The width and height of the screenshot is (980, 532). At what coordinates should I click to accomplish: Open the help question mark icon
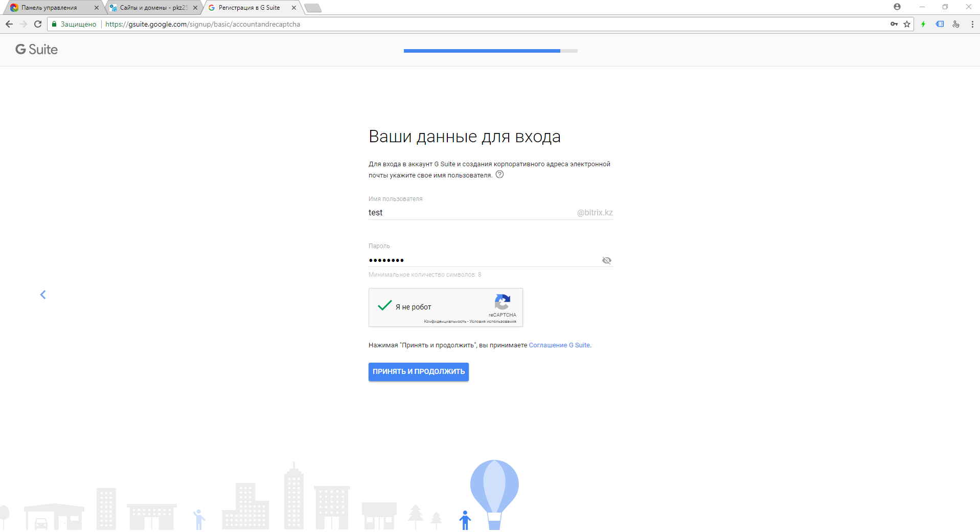click(x=500, y=174)
